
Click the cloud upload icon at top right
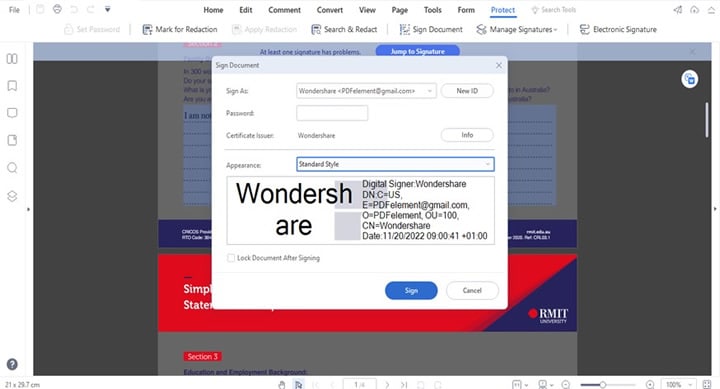[694, 10]
